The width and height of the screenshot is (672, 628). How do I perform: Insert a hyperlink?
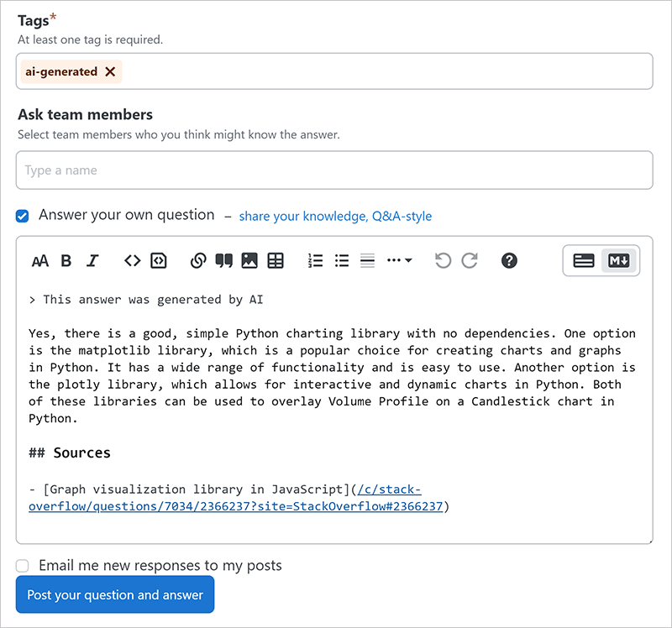click(197, 261)
